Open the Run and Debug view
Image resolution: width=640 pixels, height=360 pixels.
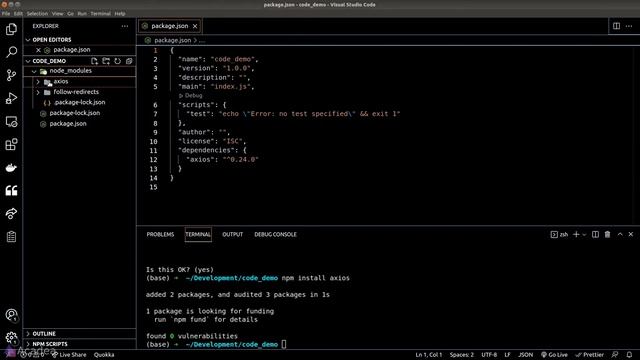pyautogui.click(x=11, y=98)
